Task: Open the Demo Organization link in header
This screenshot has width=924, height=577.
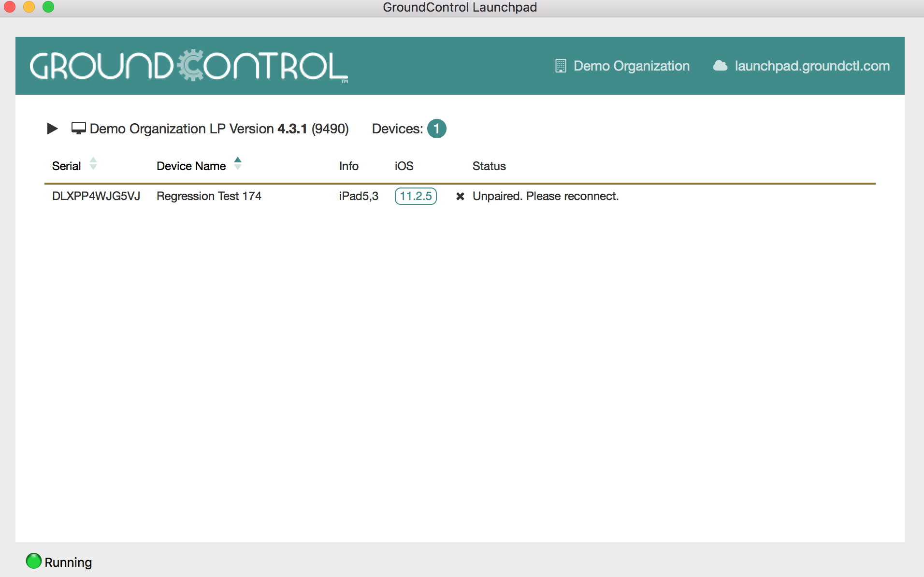Action: pos(631,66)
